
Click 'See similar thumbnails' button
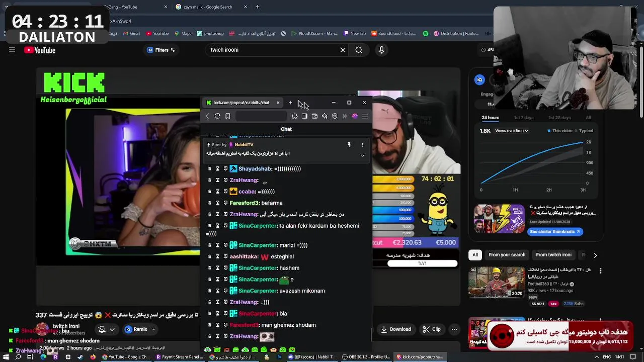(555, 232)
